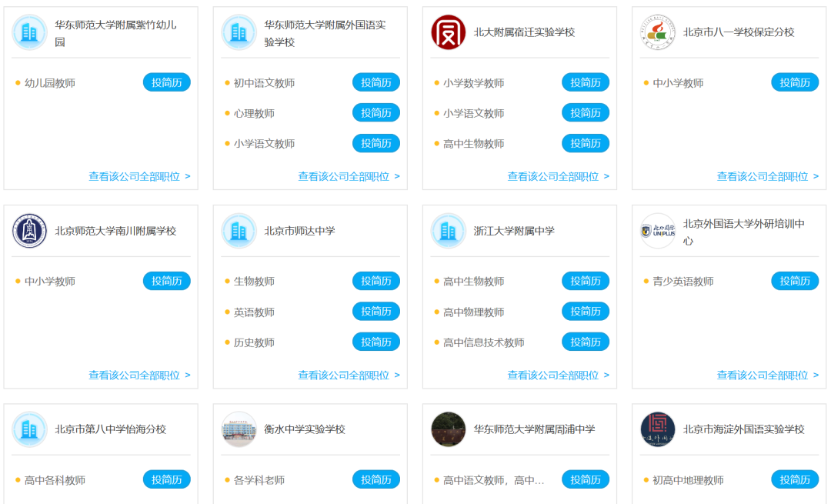Screen dimensions: 831x504
Task: Select the 小学数学教师 job listing text
Action: click(474, 83)
